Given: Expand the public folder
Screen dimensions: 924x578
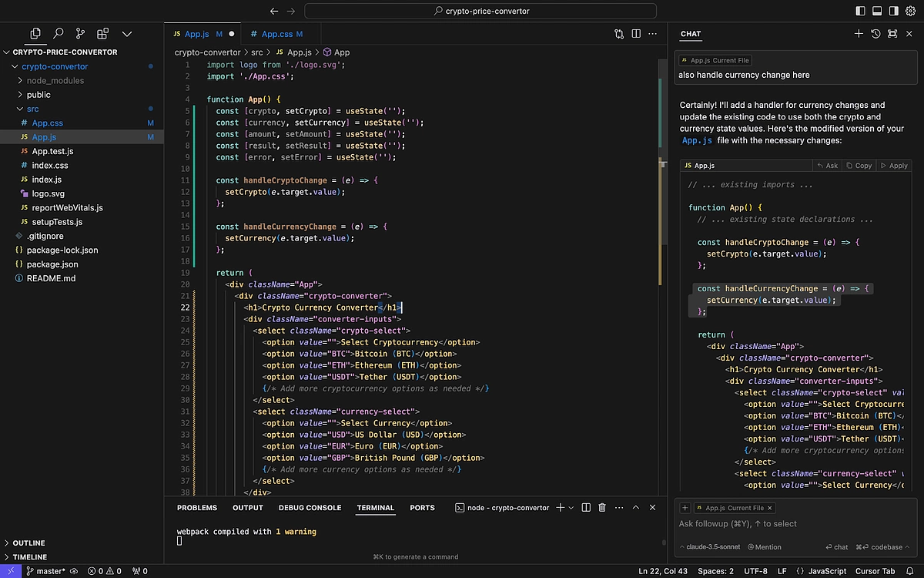Looking at the screenshot, I should pos(38,95).
